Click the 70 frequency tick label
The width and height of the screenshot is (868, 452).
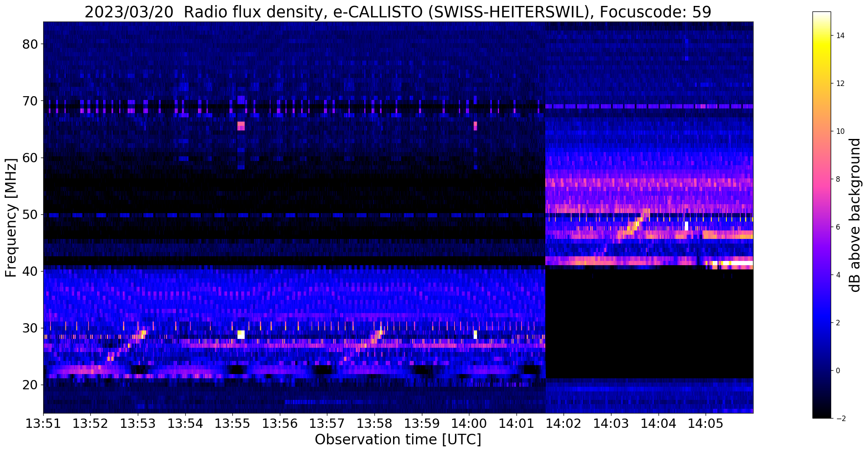click(30, 101)
